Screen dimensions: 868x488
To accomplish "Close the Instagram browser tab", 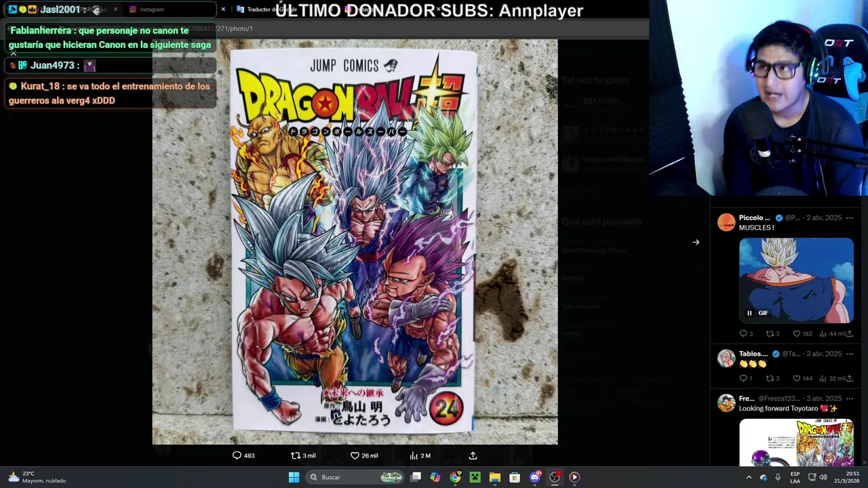I will [223, 9].
